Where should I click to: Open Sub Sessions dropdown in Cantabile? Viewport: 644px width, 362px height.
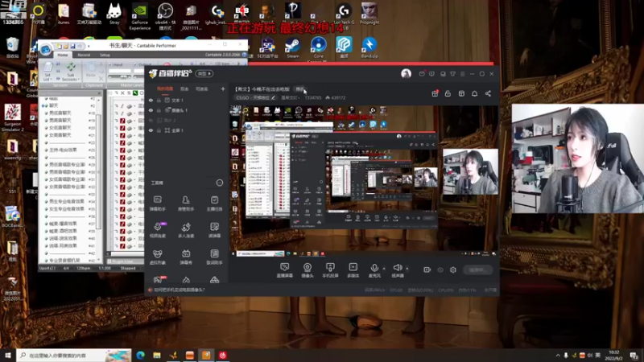point(71,72)
